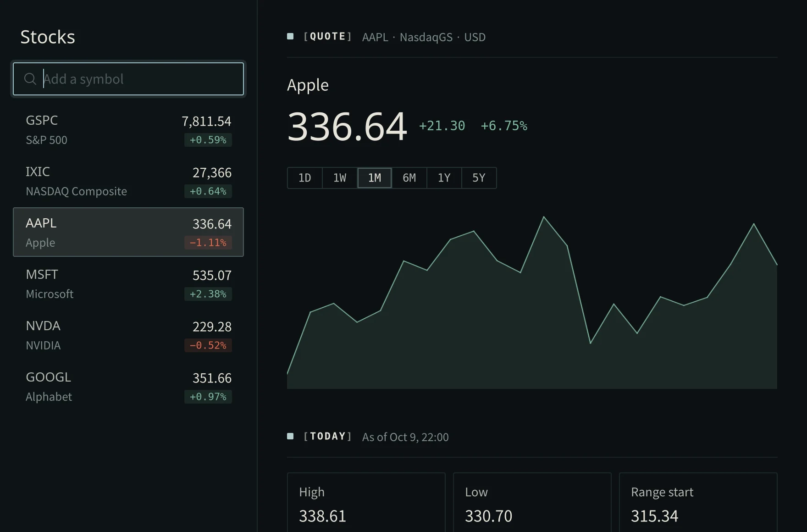Open the GSPC S&P 500 row

(128, 129)
